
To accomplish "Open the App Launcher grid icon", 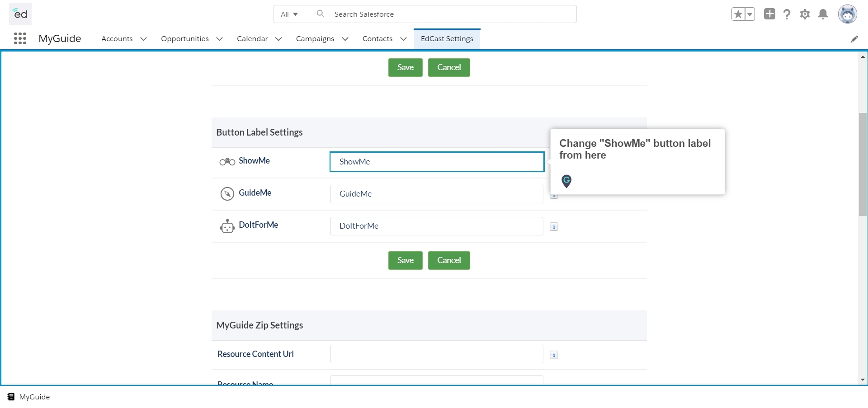I will click(20, 38).
